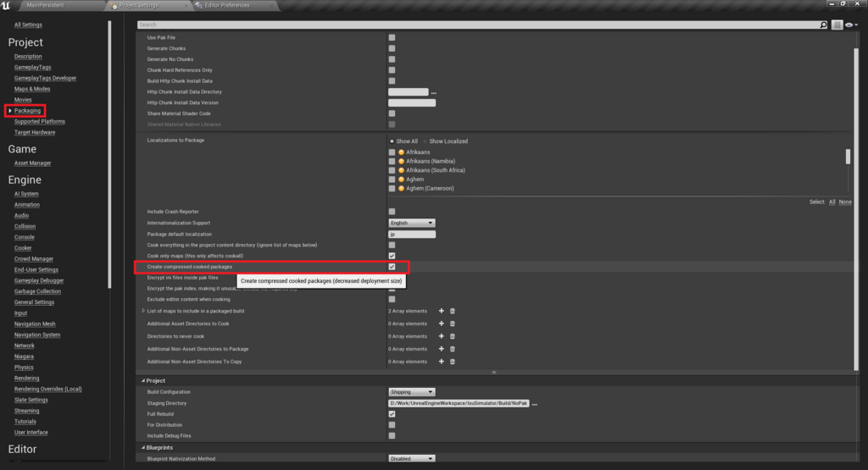This screenshot has width=868, height=470.
Task: Browse for Staging Directory with ellipsis button
Action: [x=535, y=404]
